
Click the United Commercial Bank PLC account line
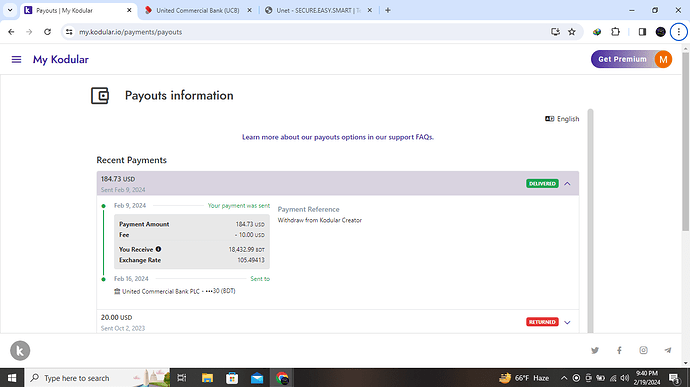tap(175, 291)
